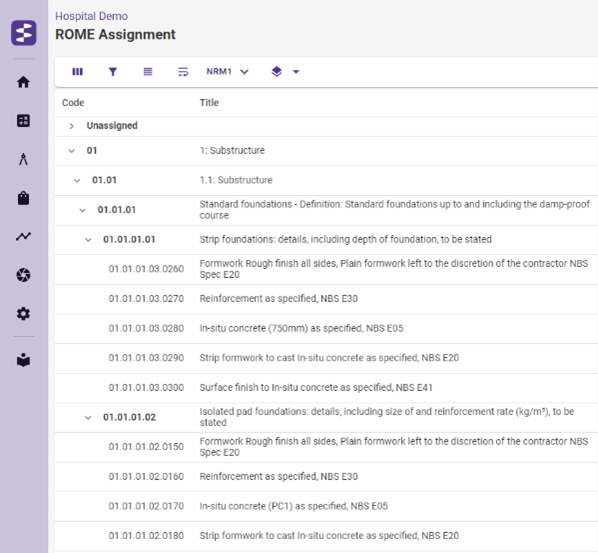Viewport: 598px width, 553px height.
Task: Click the calculator icon in sidebar
Action: coord(23,121)
